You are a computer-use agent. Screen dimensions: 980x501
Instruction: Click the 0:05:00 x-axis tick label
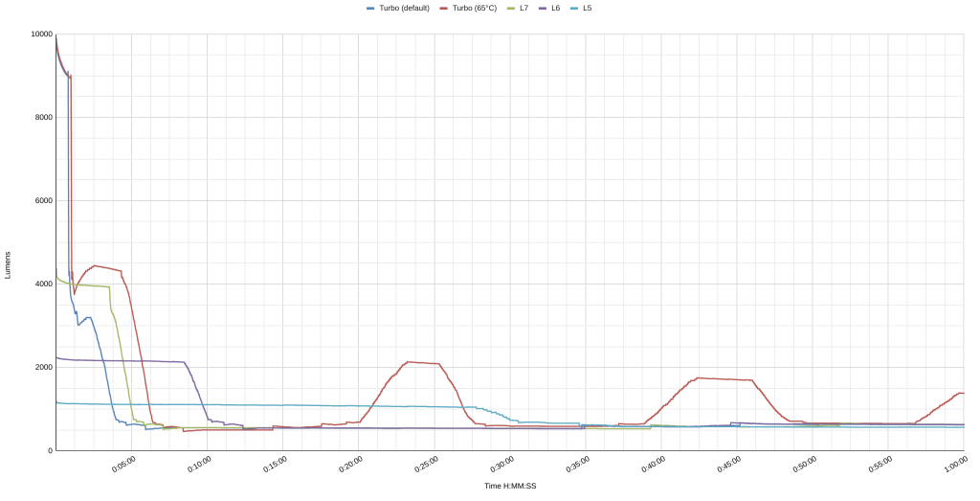click(x=122, y=466)
